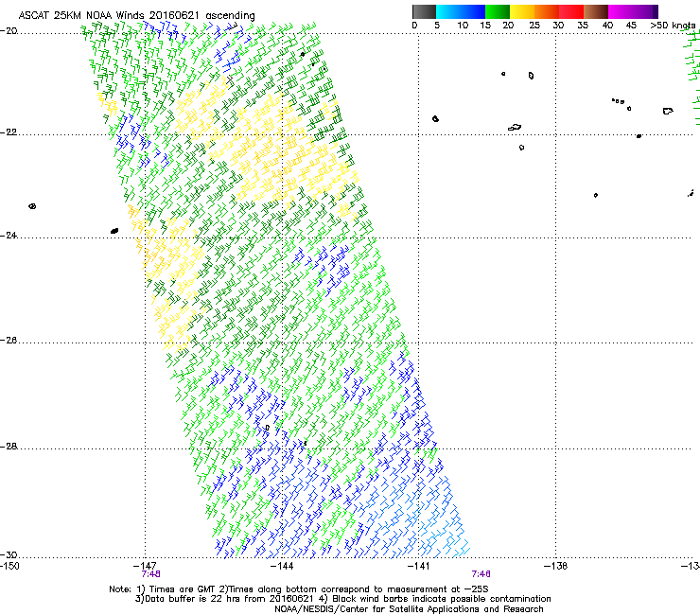Click the '-147' longitude axis label

pyautogui.click(x=145, y=566)
